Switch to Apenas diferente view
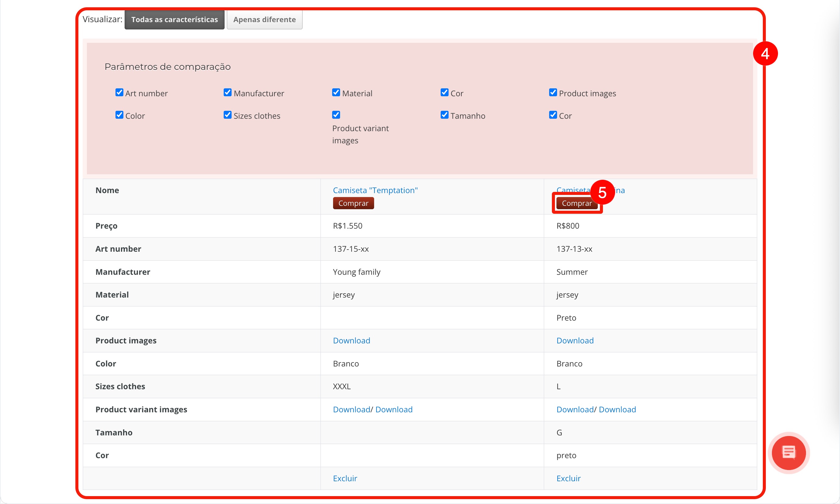 click(x=264, y=20)
